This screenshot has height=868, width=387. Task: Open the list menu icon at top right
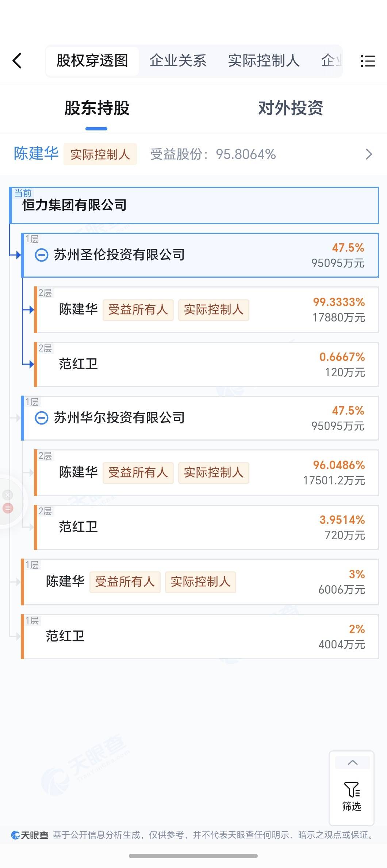pyautogui.click(x=368, y=61)
